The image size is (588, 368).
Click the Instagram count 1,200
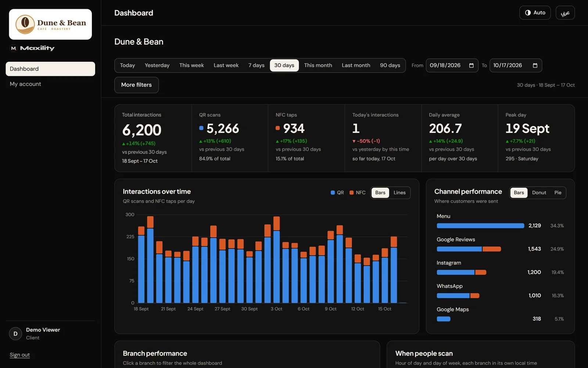click(x=534, y=272)
